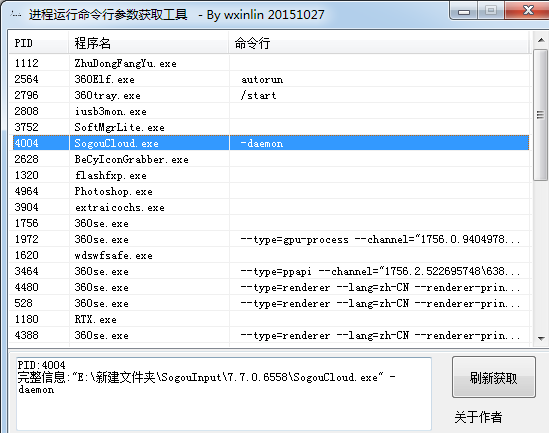Select the gpu-process 360se.exe row
The height and width of the screenshot is (433, 549).
[269, 239]
